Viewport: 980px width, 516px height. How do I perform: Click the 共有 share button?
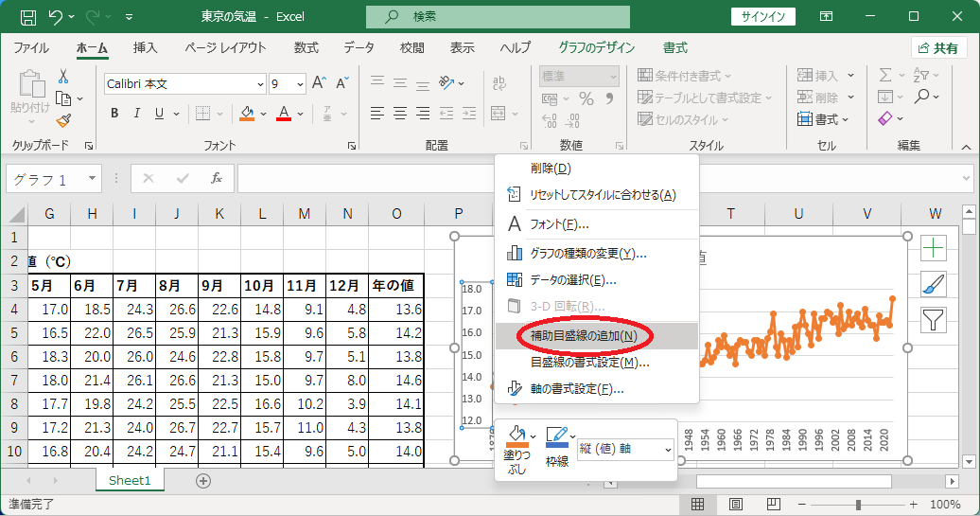tap(938, 48)
